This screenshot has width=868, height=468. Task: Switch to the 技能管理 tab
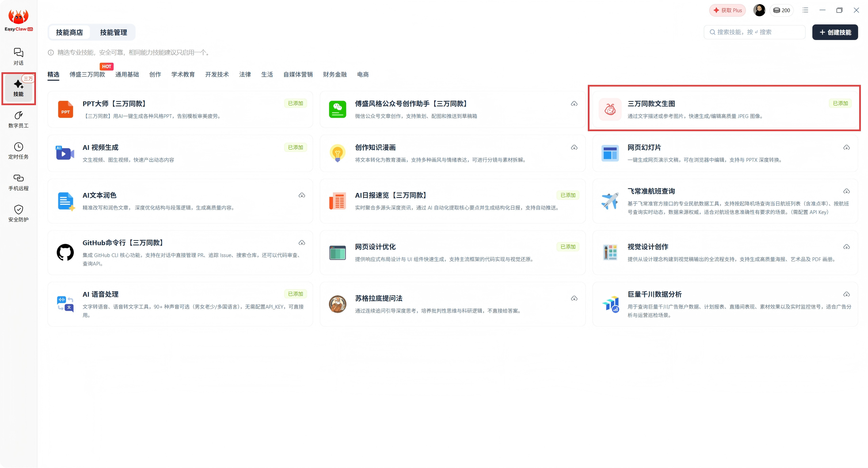click(x=113, y=33)
